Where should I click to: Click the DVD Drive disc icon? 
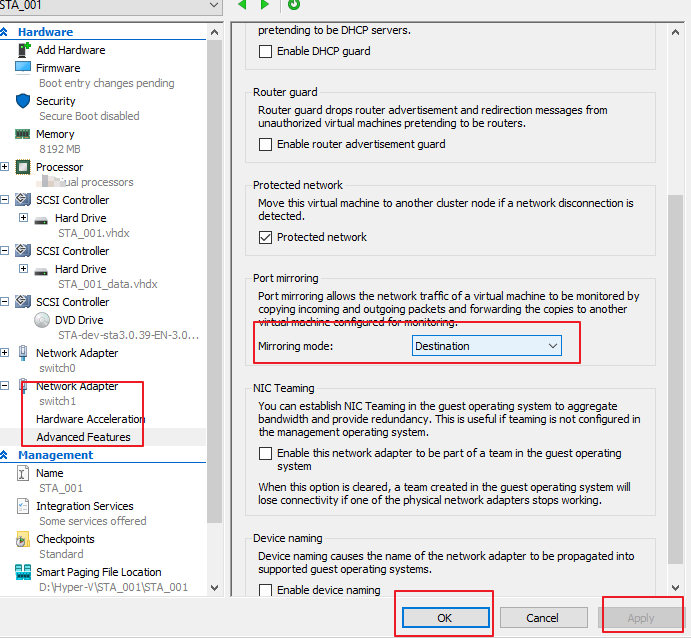(42, 320)
